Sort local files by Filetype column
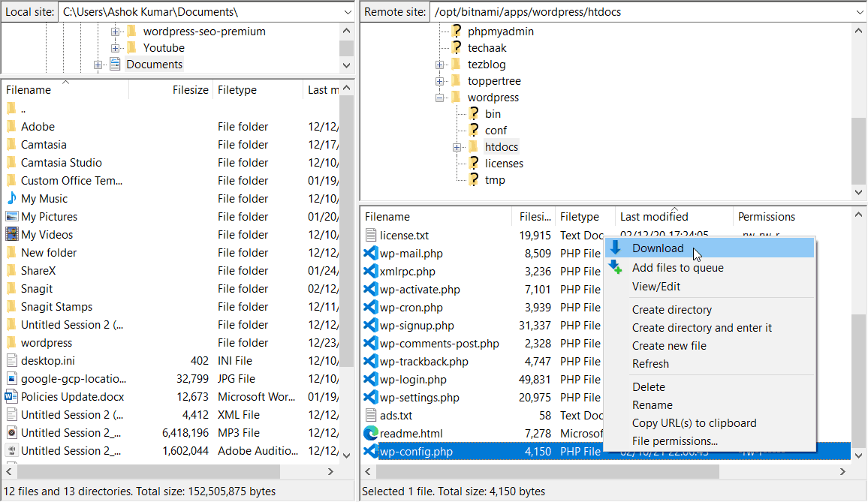Viewport: 868px width, 502px height. click(258, 89)
